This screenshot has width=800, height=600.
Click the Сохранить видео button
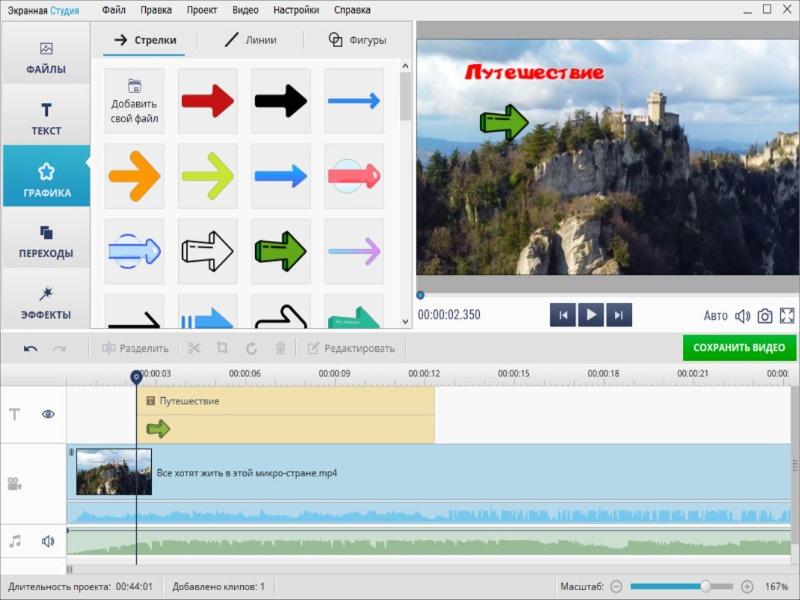pyautogui.click(x=740, y=348)
